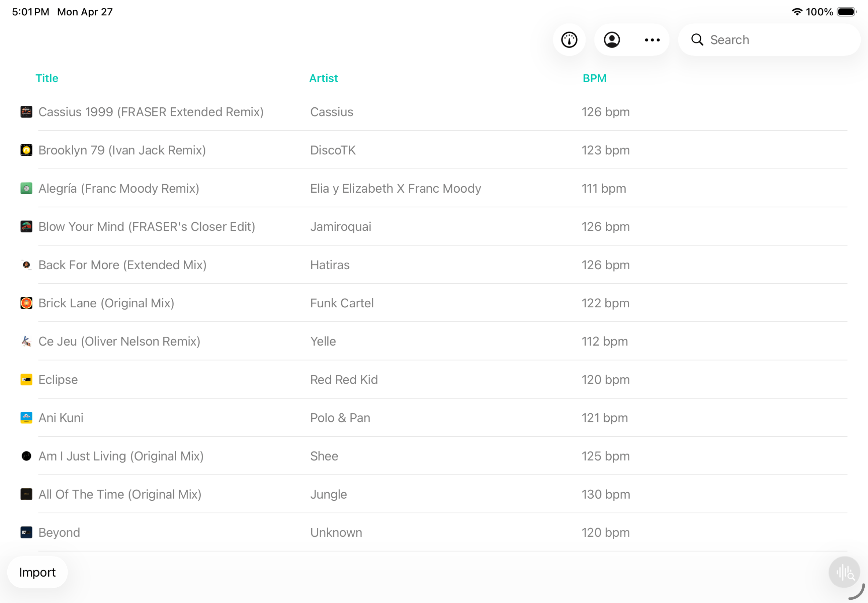Click artist name Yelle
This screenshot has width=868, height=603.
pyautogui.click(x=323, y=341)
